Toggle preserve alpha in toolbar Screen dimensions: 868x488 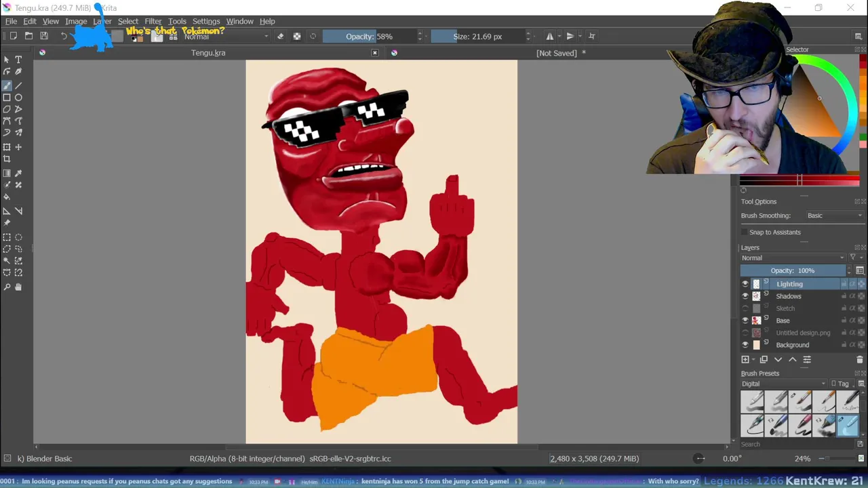point(297,37)
